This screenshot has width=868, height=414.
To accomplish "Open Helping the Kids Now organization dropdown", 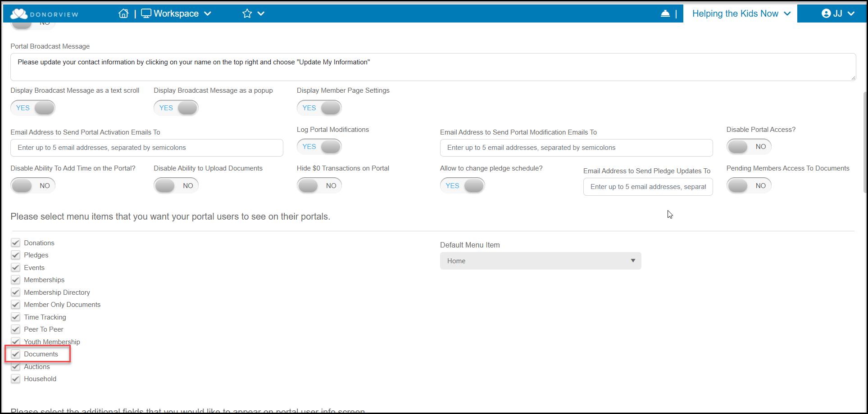I will [x=741, y=13].
